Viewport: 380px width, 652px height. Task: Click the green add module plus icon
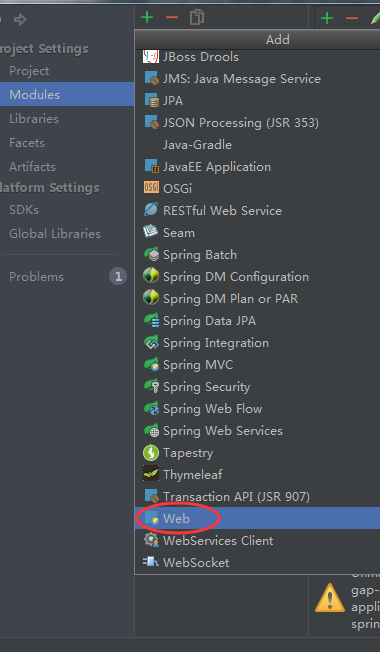click(147, 17)
